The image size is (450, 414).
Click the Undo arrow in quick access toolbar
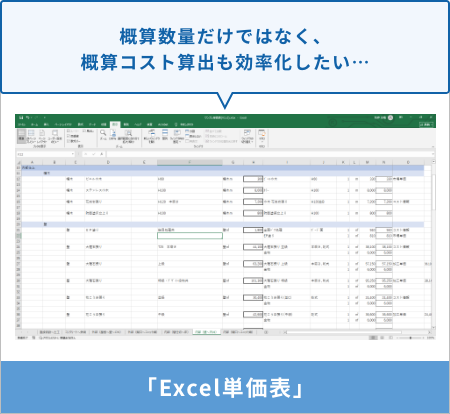pos(27,118)
